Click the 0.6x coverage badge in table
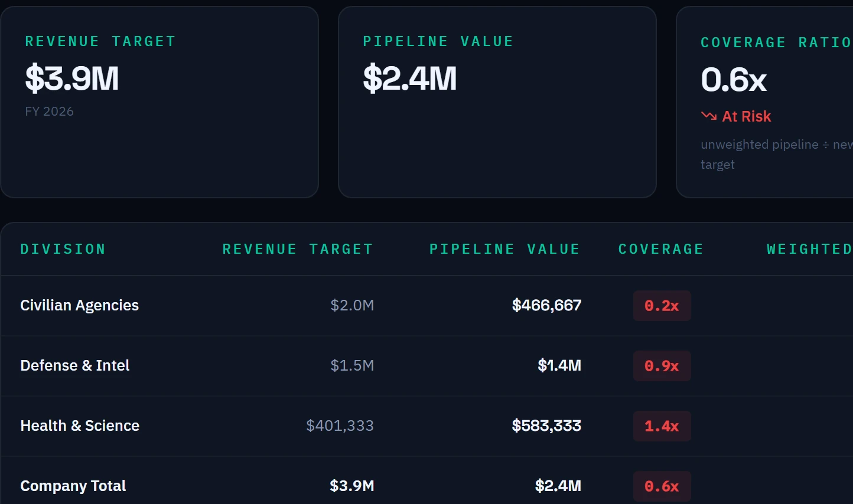This screenshot has width=853, height=504. (662, 486)
